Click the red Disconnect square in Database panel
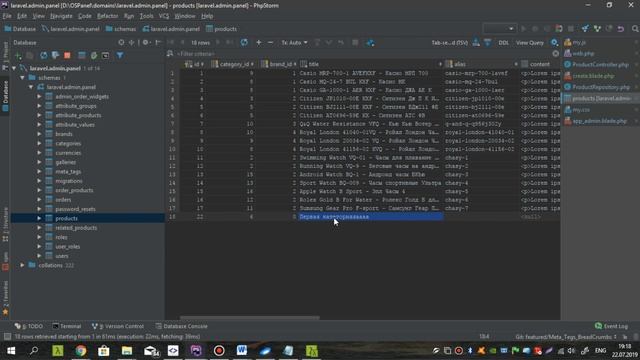 [x=67, y=56]
